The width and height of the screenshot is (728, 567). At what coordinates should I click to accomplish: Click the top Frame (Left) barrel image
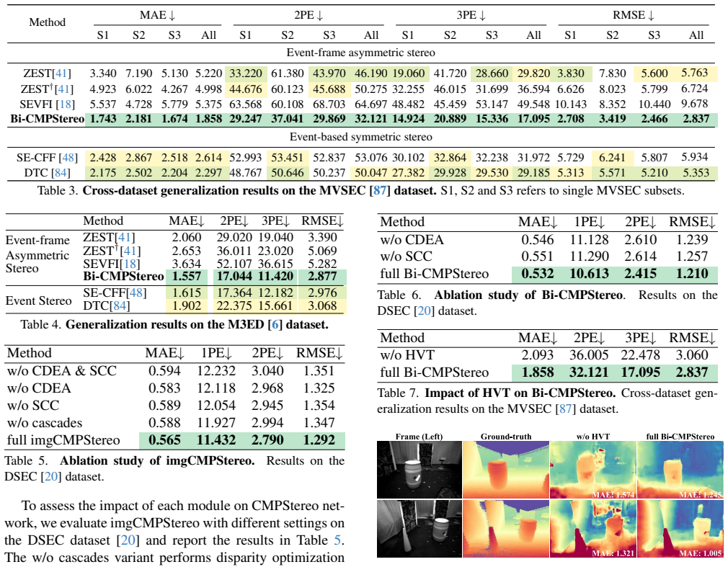pyautogui.click(x=420, y=470)
